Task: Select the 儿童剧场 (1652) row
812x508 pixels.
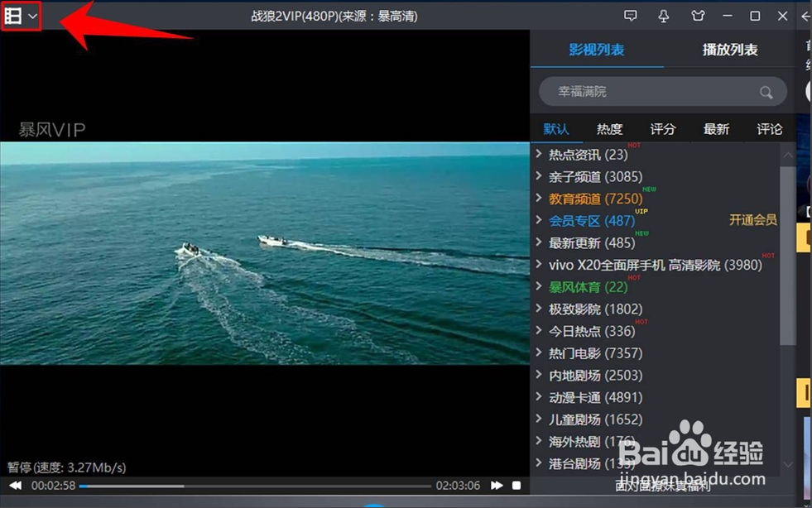Action: tap(656, 419)
